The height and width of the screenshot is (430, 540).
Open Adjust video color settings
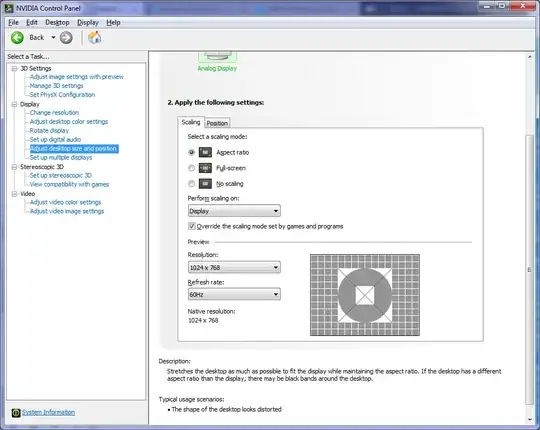click(65, 202)
